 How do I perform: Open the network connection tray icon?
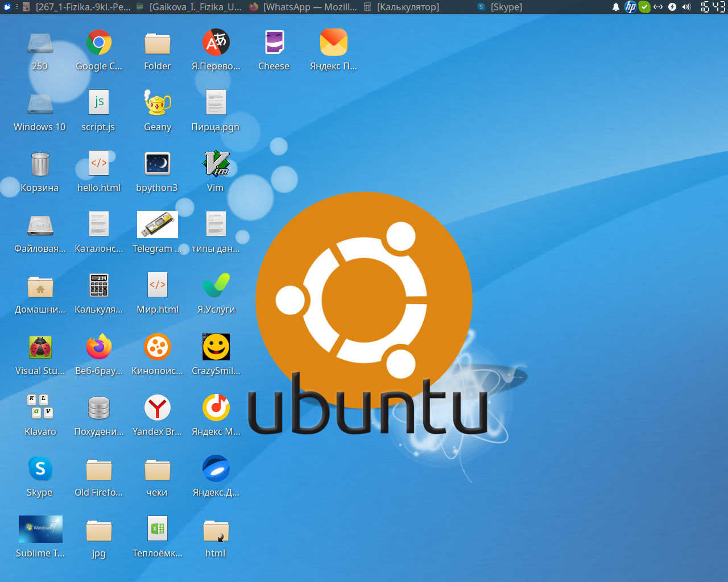point(658,7)
